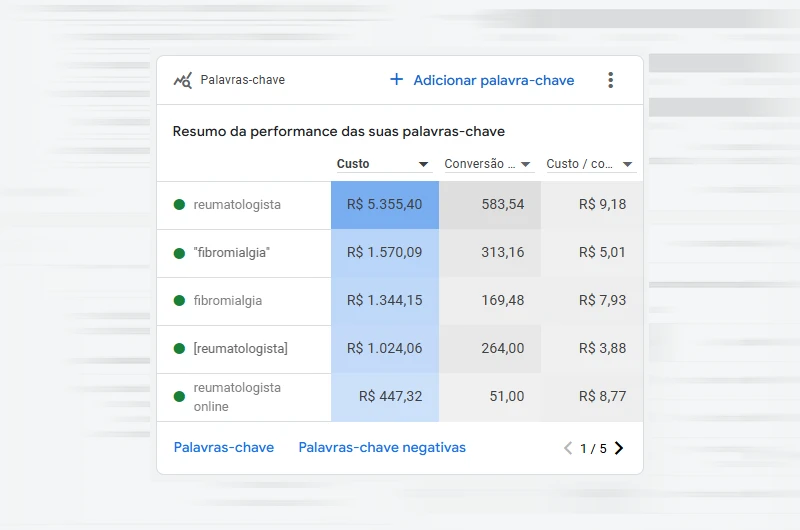Go to next page with right arrow
The image size is (800, 530).
click(619, 448)
